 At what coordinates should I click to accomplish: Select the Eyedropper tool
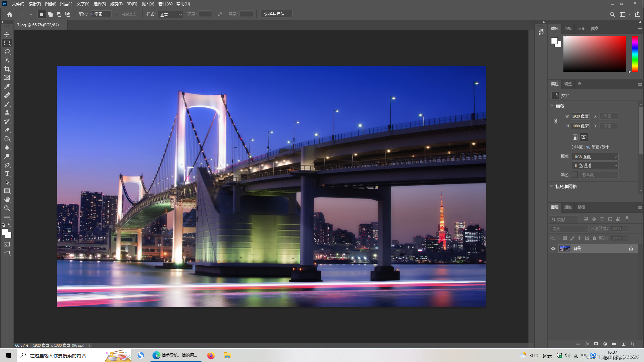(7, 86)
